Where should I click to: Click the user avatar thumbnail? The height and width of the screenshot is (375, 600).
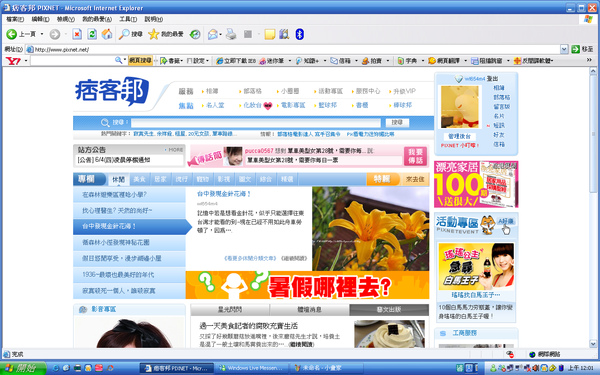point(460,107)
